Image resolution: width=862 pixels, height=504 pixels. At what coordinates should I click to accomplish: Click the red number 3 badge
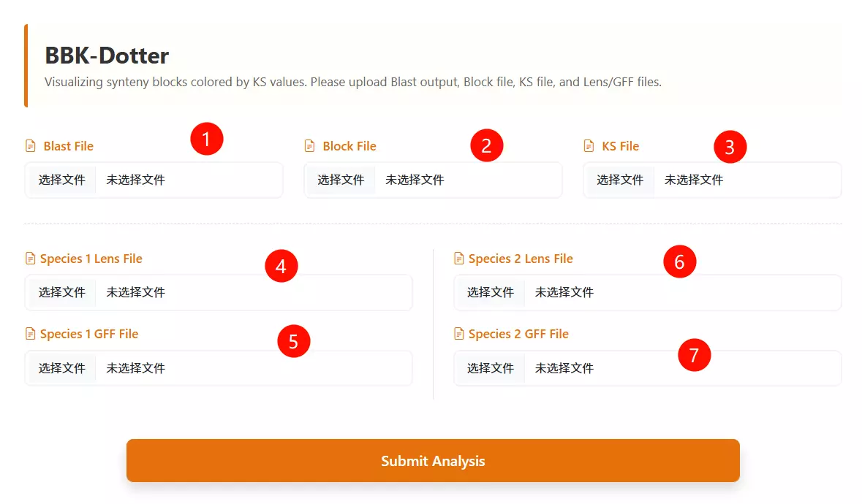click(x=730, y=147)
